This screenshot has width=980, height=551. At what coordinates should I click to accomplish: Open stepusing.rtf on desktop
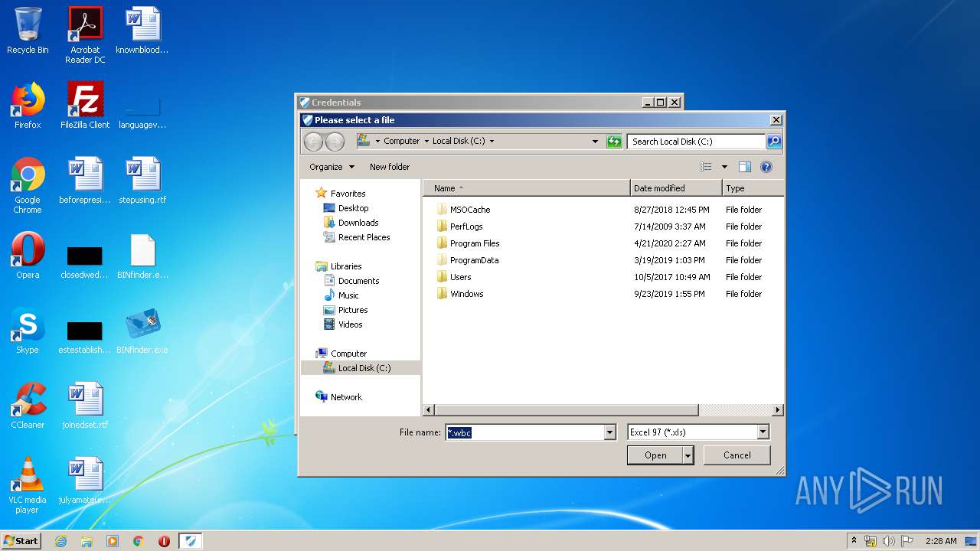[142, 181]
